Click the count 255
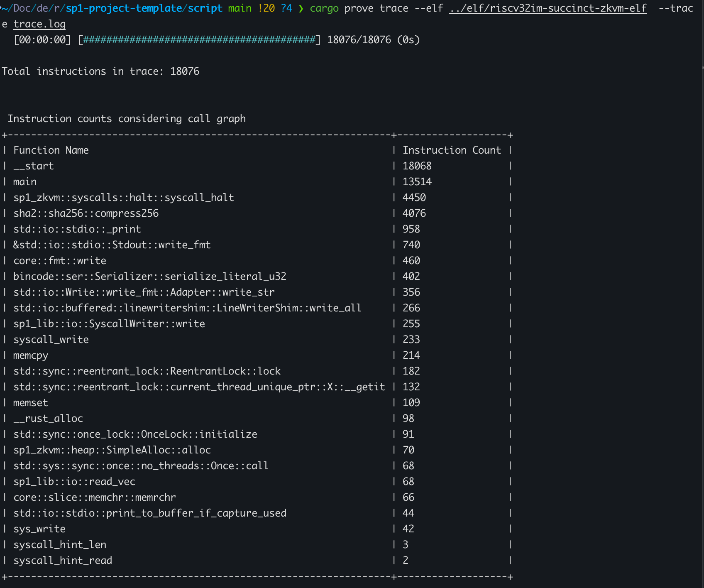Viewport: 704px width, 588px height. 411,324
